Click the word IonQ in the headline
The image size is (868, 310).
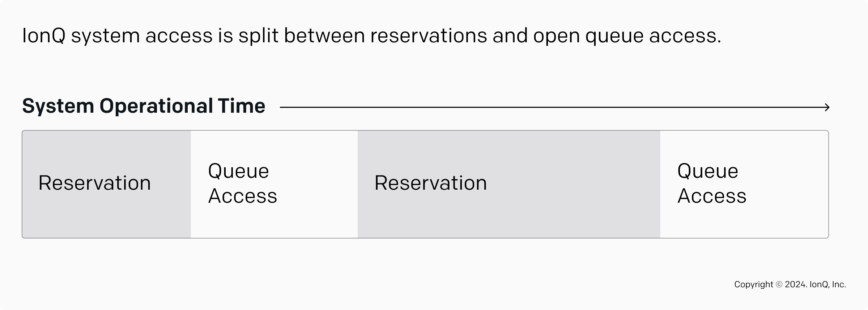point(43,36)
